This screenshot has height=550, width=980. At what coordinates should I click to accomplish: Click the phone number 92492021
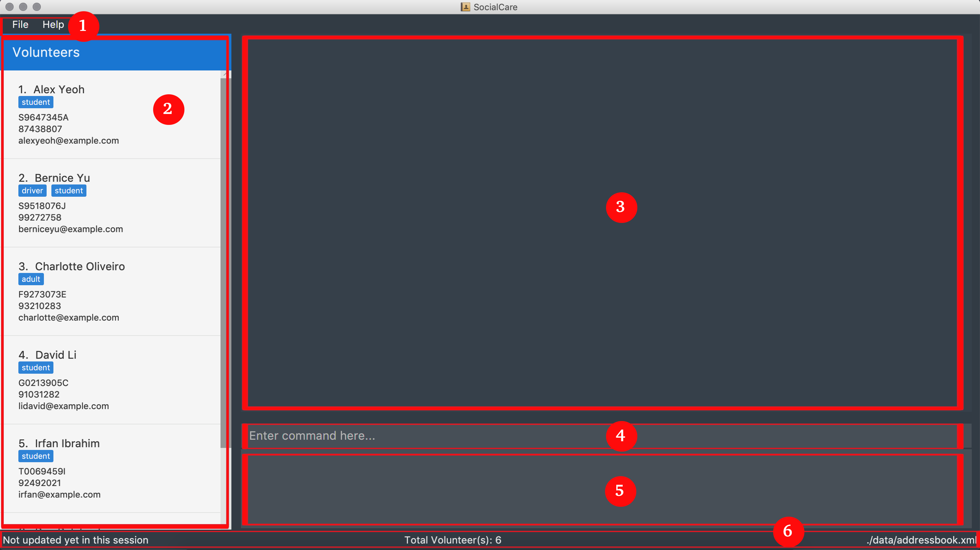pyautogui.click(x=39, y=483)
